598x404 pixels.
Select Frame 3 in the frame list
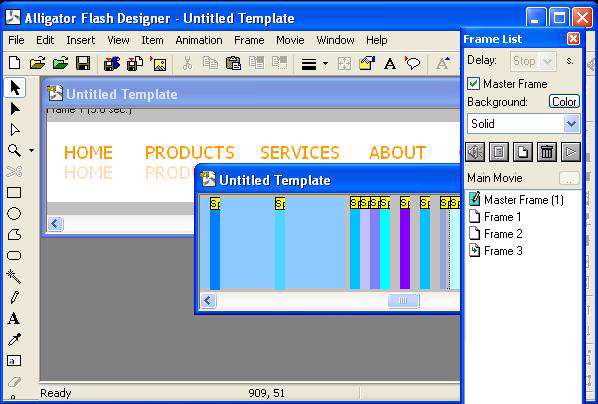[x=495, y=251]
